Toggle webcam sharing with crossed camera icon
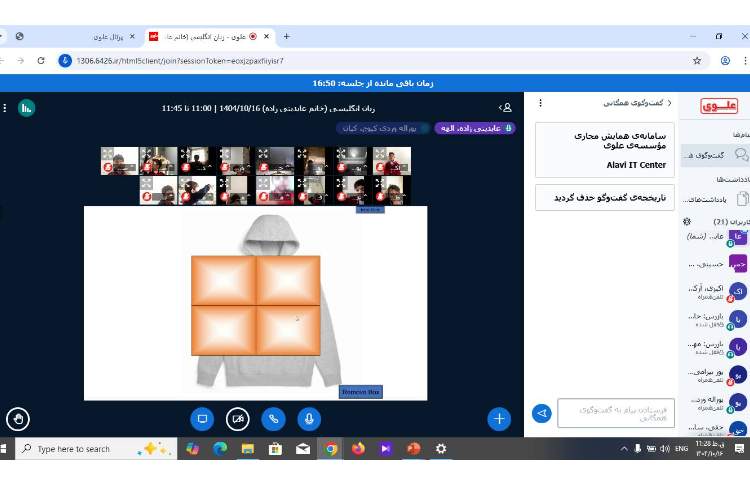 point(238,419)
